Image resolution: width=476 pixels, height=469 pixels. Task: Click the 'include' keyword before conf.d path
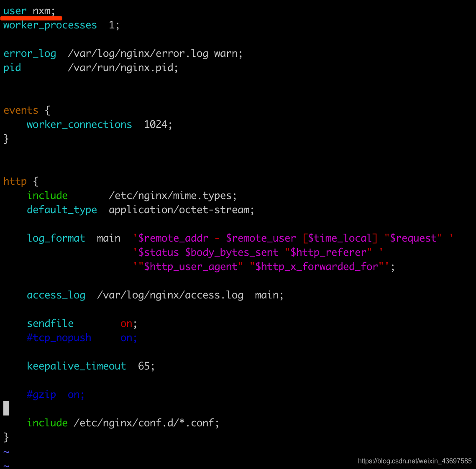coord(47,423)
